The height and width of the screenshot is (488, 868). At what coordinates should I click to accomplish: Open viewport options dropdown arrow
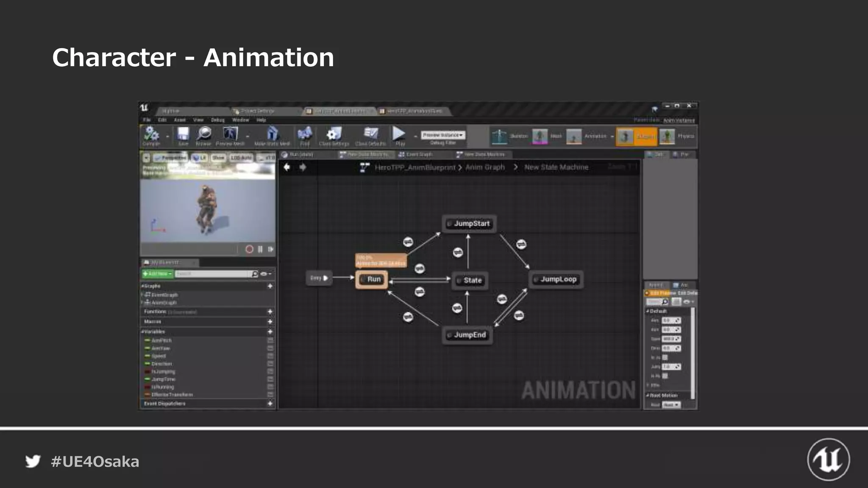click(146, 158)
